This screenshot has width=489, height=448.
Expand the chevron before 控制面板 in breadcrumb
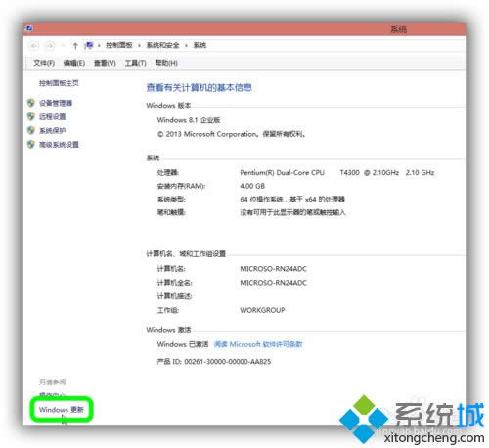point(99,45)
